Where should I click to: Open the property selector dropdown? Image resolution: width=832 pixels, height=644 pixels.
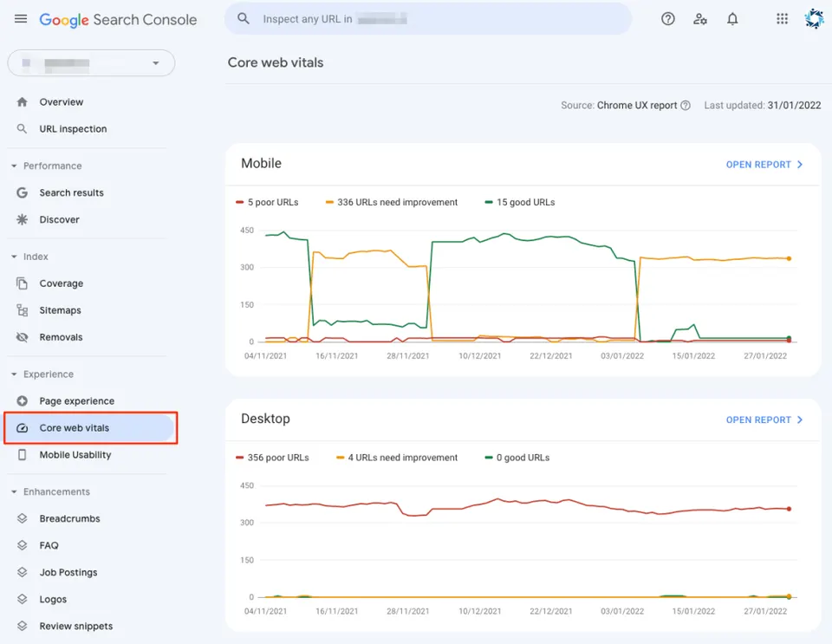[x=91, y=63]
